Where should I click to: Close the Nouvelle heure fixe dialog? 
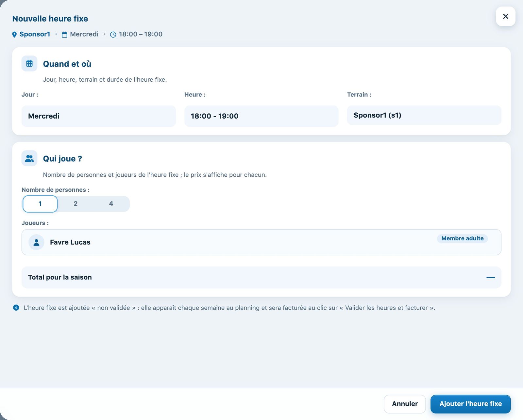[x=506, y=16]
